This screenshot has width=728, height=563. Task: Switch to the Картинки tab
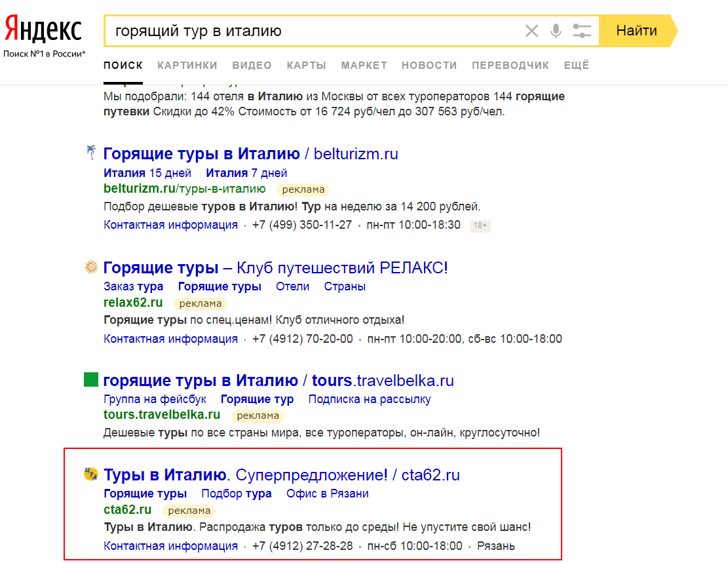(x=187, y=66)
